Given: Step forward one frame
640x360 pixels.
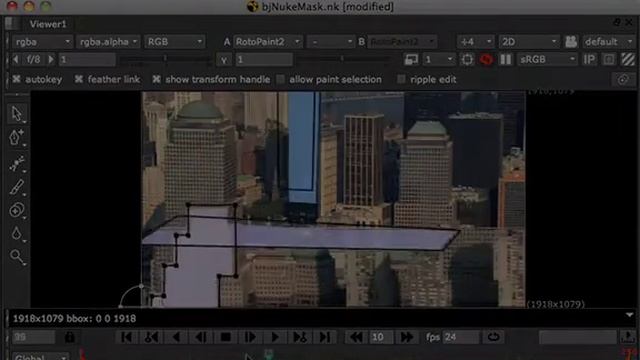Looking at the screenshot, I should point(250,337).
